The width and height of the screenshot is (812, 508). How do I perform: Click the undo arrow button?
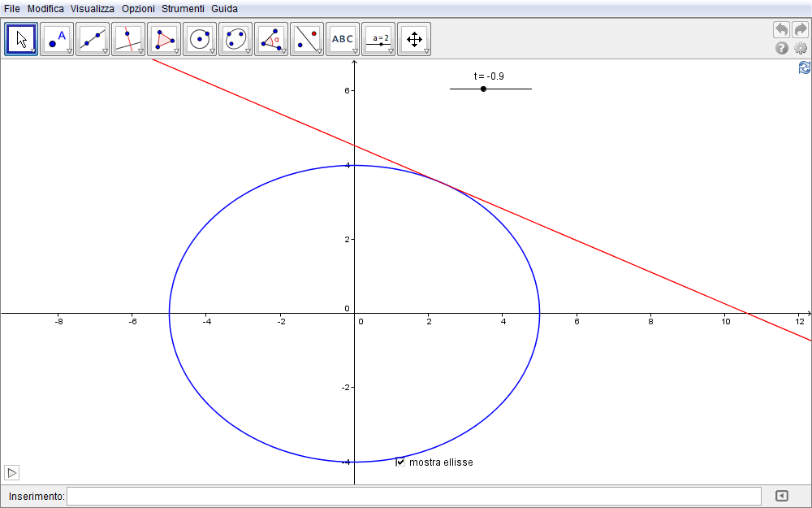(x=781, y=30)
